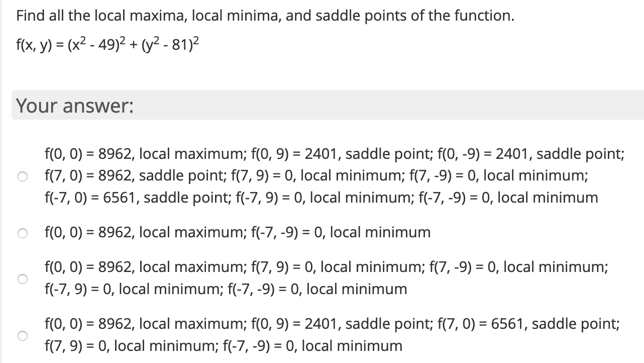Click the question prompt text
The image size is (644, 363).
(264, 16)
